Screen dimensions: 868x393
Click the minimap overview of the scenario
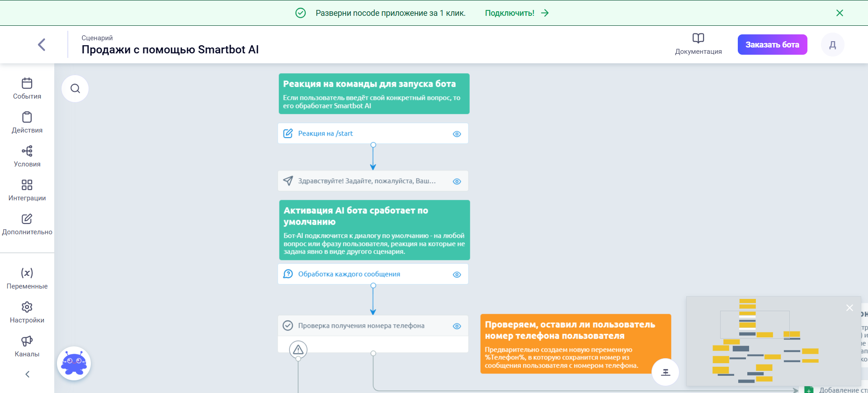(769, 344)
